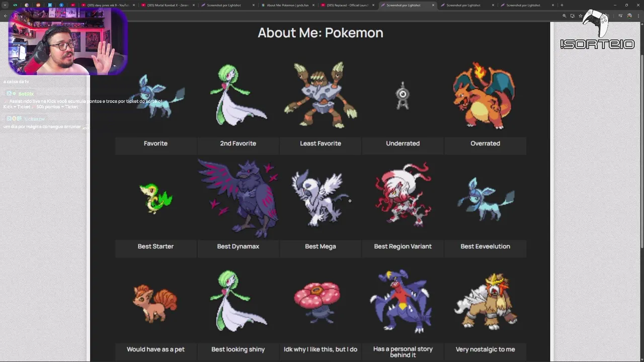Viewport: 644px width, 362px height.
Task: Click the Charizard sprite above Overrated
Action: tap(485, 96)
